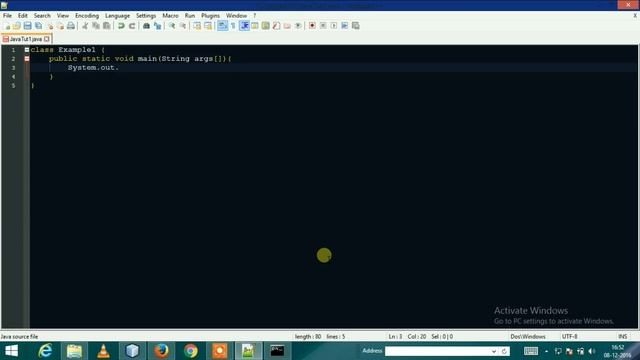Run macro multiple times icon
This screenshot has height=360, width=640.
point(344,26)
